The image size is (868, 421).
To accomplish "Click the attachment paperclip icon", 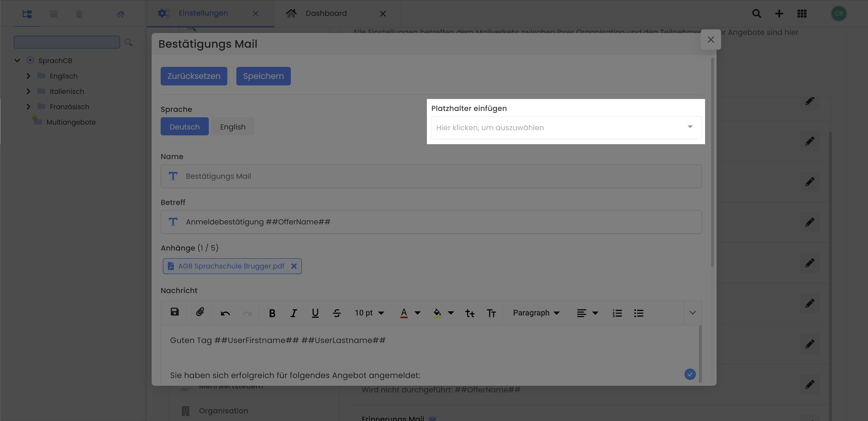I will (200, 312).
